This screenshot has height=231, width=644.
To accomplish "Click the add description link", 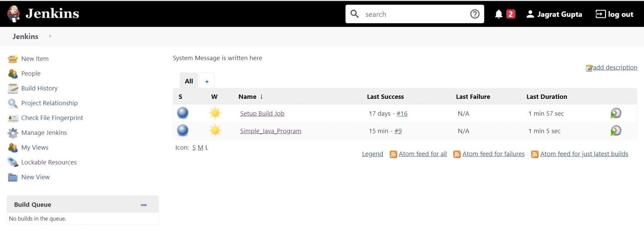I will pos(615,67).
